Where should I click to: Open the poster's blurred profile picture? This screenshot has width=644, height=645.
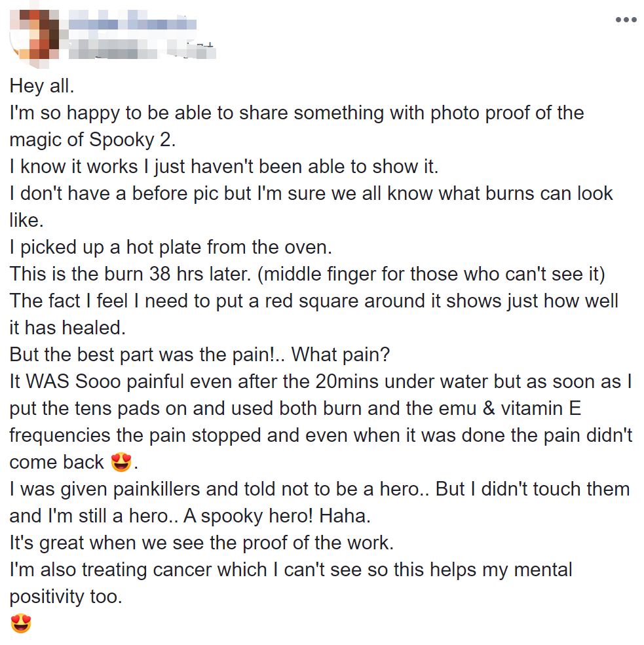pyautogui.click(x=31, y=33)
